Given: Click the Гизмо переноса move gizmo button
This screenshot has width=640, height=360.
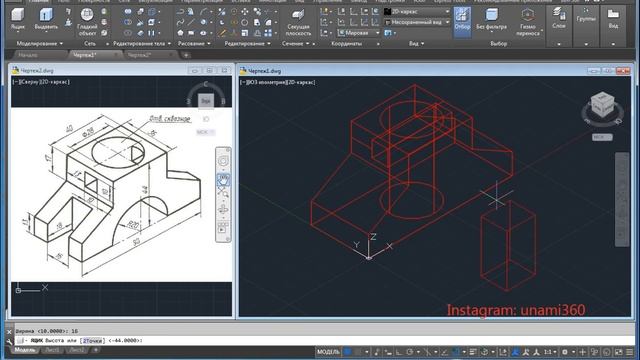Looking at the screenshot, I should pos(528,22).
